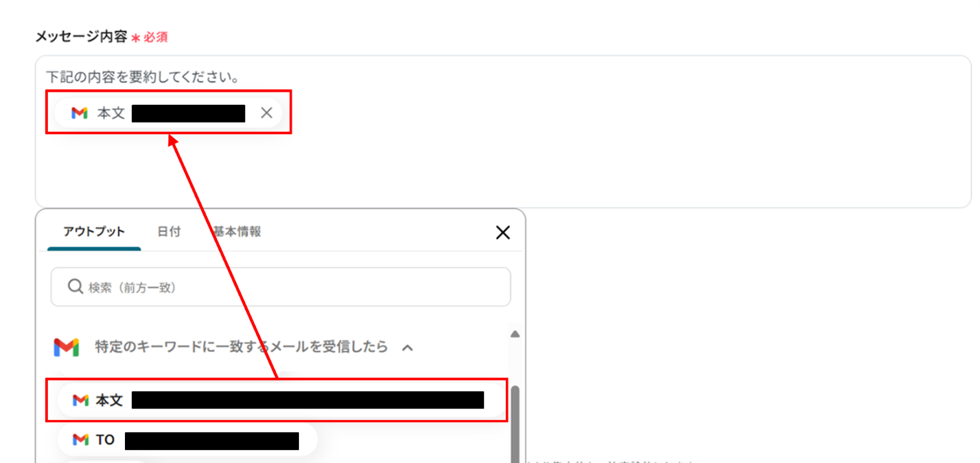Screen dimensions: 980x463
Task: Click the scroll up arrow in the output list
Action: pyautogui.click(x=515, y=334)
